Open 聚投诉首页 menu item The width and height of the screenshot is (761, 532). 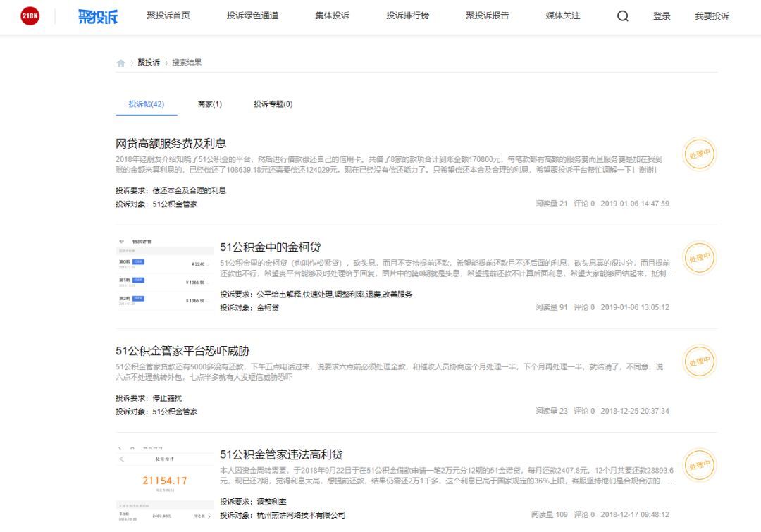[168, 16]
